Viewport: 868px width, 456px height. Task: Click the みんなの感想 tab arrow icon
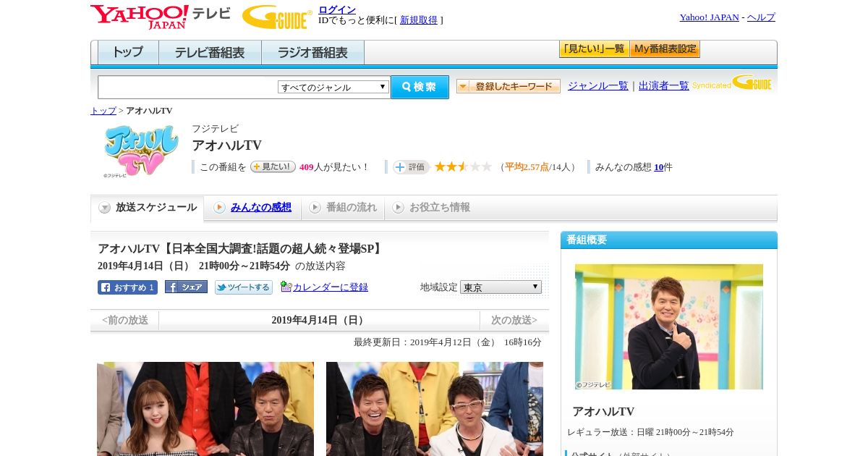click(219, 208)
